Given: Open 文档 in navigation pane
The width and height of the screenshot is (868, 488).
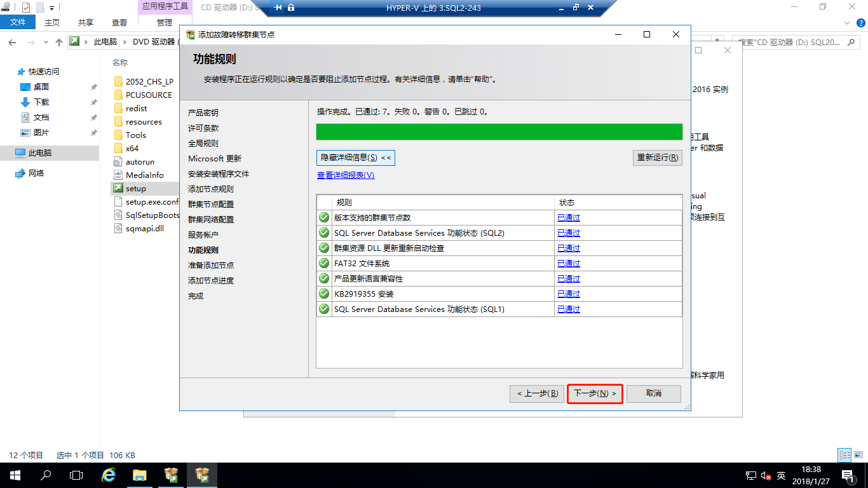Looking at the screenshot, I should click(x=35, y=118).
